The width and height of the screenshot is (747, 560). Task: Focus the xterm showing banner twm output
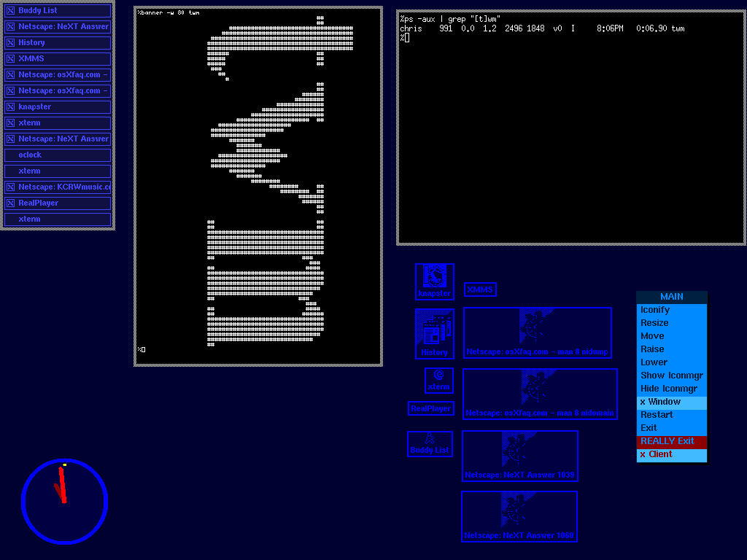click(258, 186)
